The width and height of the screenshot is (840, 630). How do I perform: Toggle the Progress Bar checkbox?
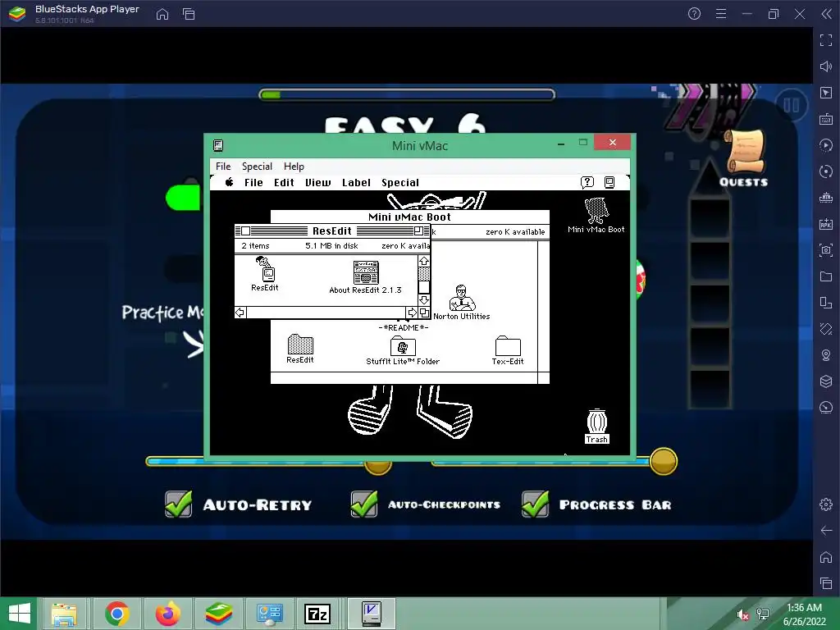click(535, 504)
